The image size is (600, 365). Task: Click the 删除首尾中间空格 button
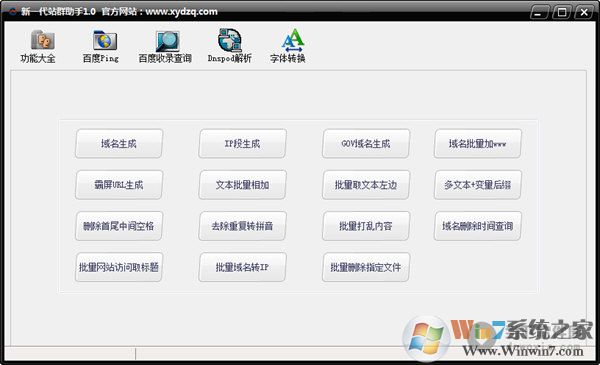[x=119, y=226]
